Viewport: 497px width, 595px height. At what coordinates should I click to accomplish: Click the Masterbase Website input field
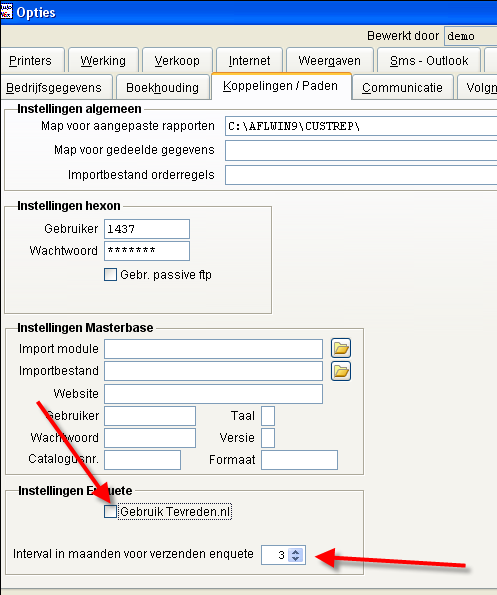(x=214, y=394)
